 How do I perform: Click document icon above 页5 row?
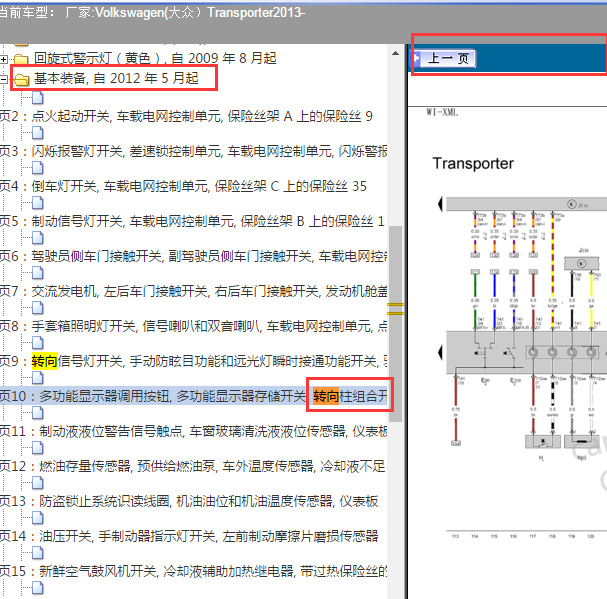38,203
